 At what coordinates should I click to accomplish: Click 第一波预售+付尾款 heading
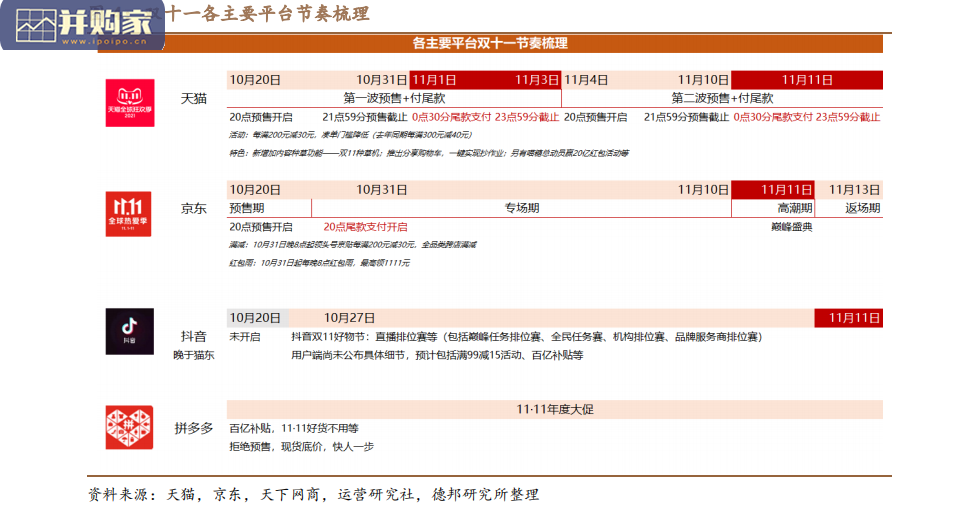pyautogui.click(x=394, y=98)
